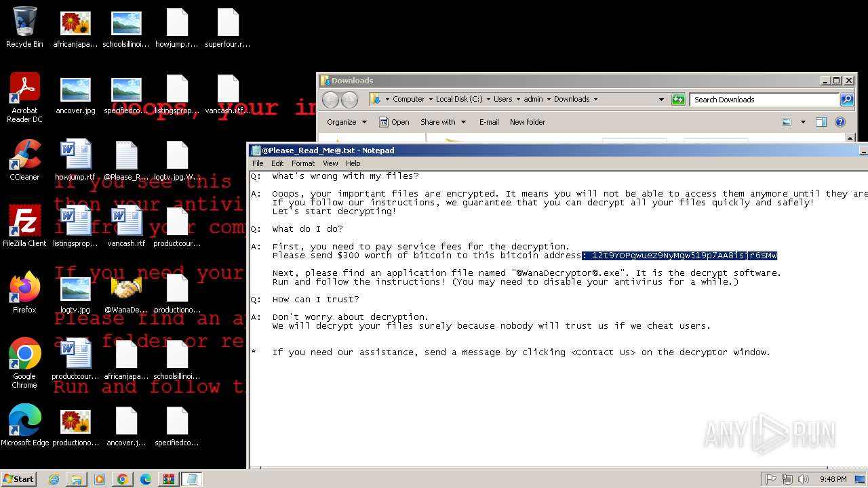The height and width of the screenshot is (488, 868).
Task: Click the change view icon in Downloads
Action: click(787, 122)
